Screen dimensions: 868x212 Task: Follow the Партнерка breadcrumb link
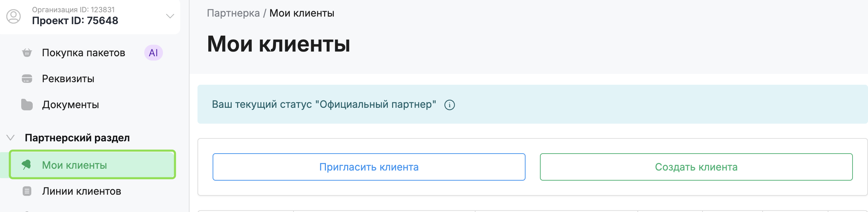pos(233,13)
